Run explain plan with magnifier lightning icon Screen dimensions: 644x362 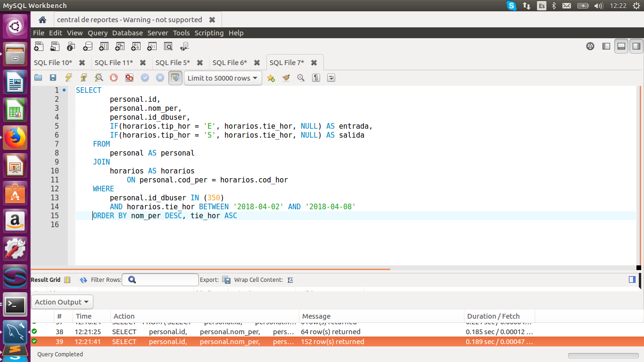(x=99, y=78)
